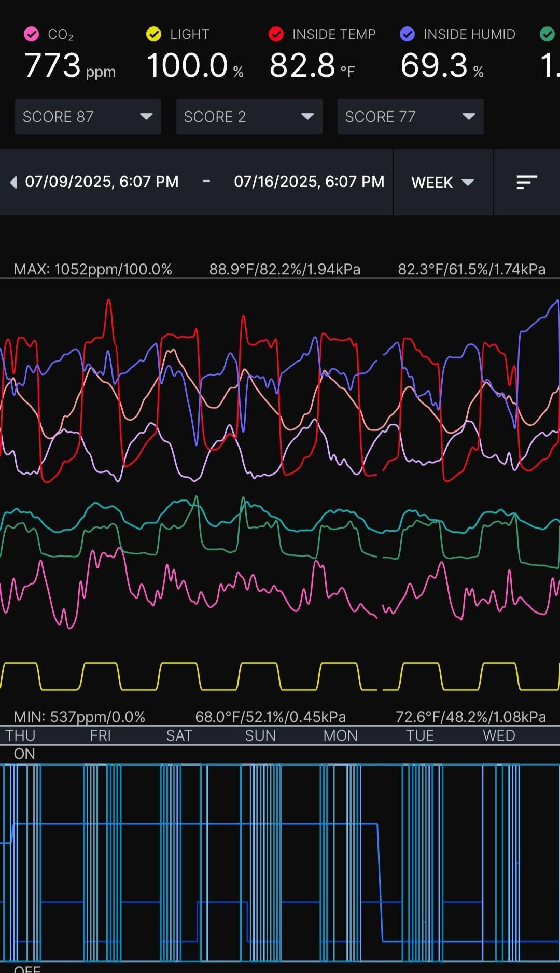Open the SCORE 87 dropdown
The image size is (560, 973).
[x=88, y=117]
